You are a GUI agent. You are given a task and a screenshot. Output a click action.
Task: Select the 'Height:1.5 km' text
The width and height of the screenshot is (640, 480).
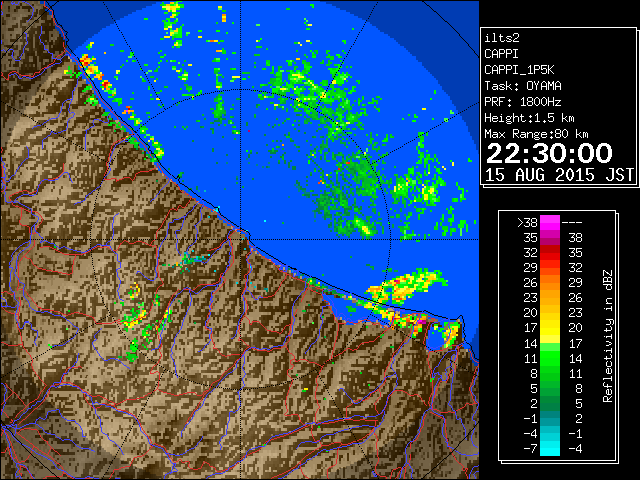pyautogui.click(x=529, y=118)
